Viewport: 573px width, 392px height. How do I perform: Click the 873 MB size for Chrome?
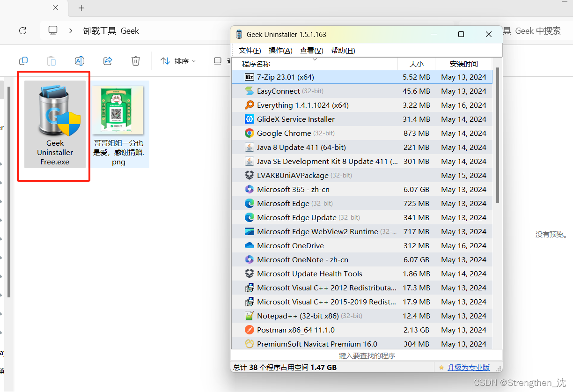pyautogui.click(x=416, y=133)
